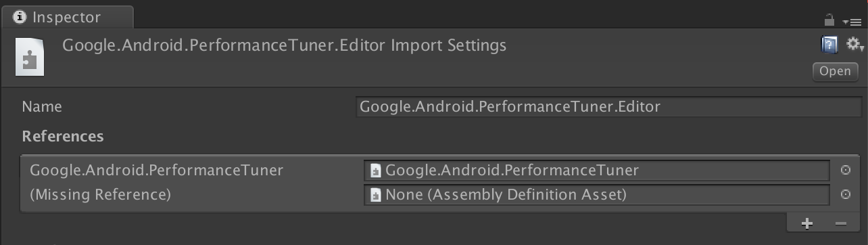Toggle the Inspector lock icon
This screenshot has width=868, height=245.
829,20
